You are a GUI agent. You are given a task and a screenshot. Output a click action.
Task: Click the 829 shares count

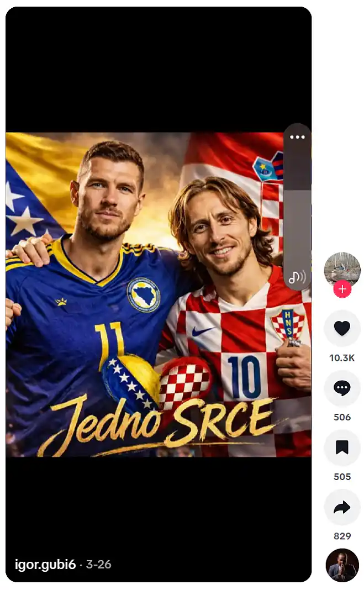(x=342, y=536)
